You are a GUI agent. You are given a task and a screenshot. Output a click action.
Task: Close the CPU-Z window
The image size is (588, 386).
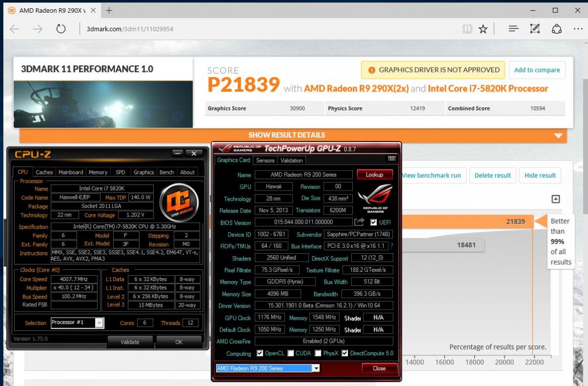click(x=195, y=153)
